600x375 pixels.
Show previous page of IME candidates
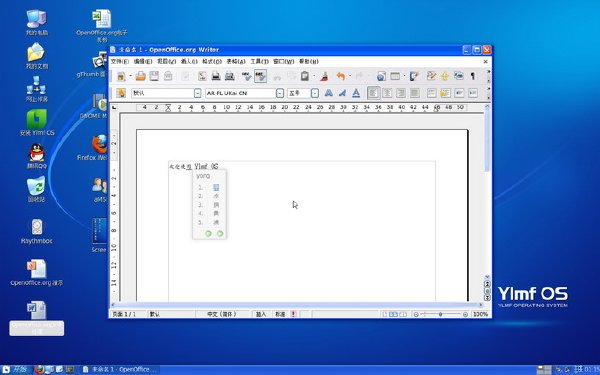pos(208,233)
